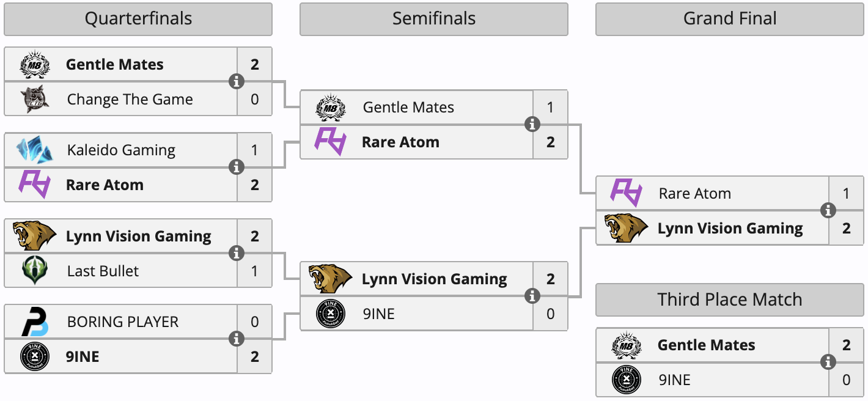Click Lynn Vision logo in the Semifinals
The height and width of the screenshot is (401, 868).
click(x=330, y=279)
